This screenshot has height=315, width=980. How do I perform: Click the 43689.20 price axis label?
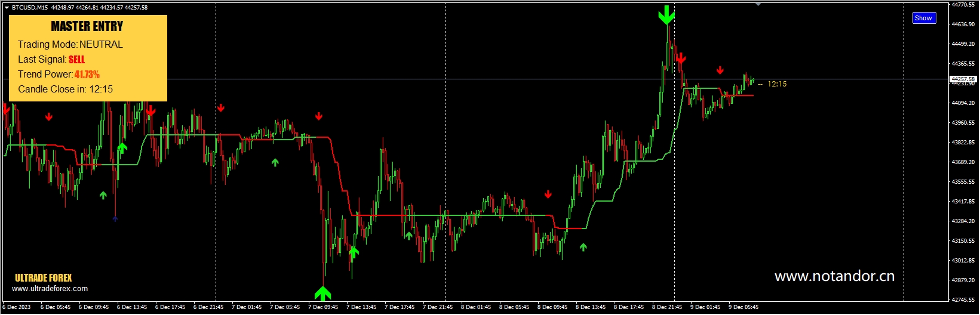tap(963, 162)
